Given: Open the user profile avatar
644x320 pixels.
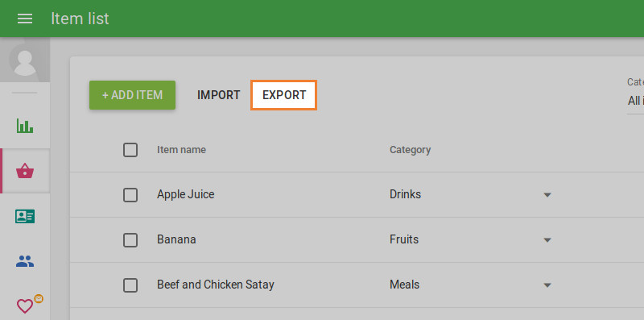Looking at the screenshot, I should tap(25, 60).
